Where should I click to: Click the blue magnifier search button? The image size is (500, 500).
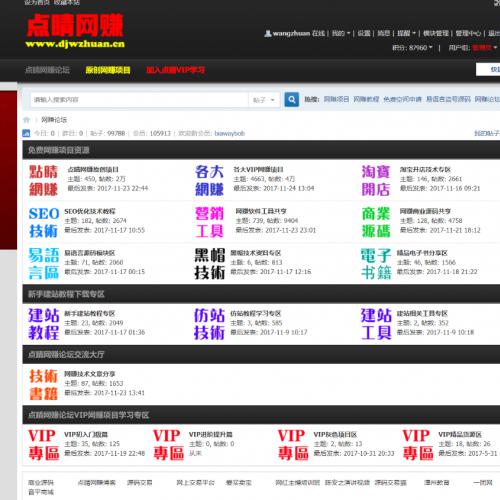tap(291, 100)
